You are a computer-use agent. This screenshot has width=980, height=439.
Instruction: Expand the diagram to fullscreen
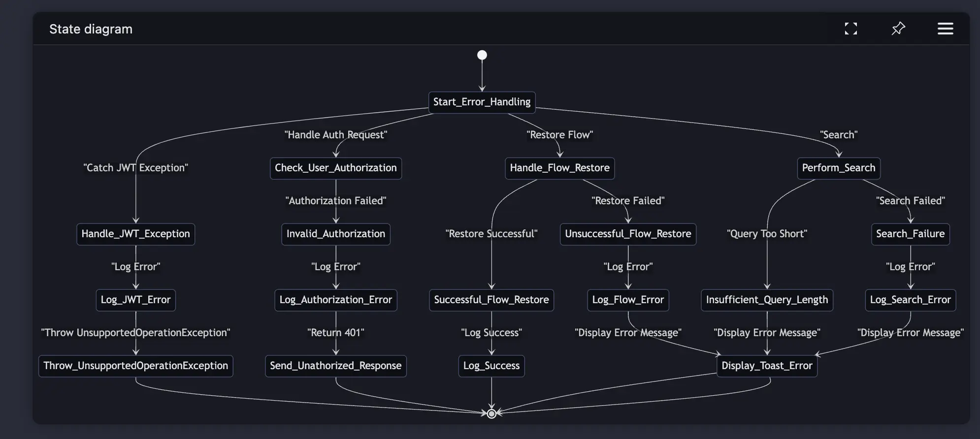click(850, 29)
